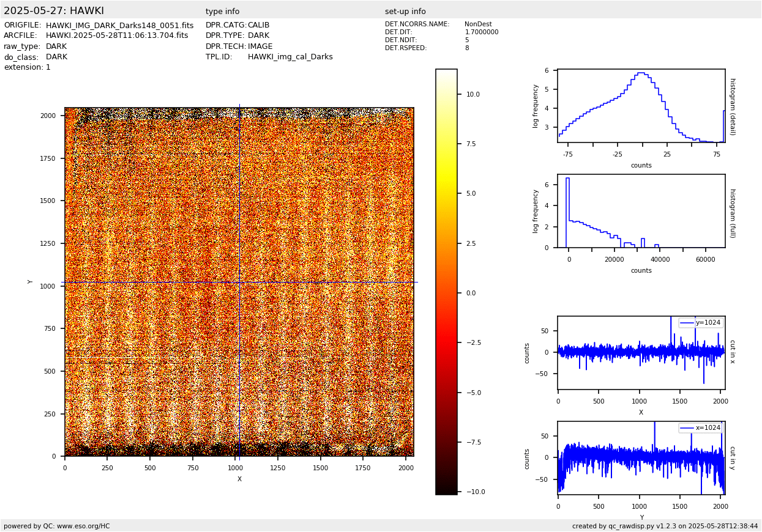Click the histogram (detail) plot
This screenshot has height=532, width=762.
[x=641, y=106]
